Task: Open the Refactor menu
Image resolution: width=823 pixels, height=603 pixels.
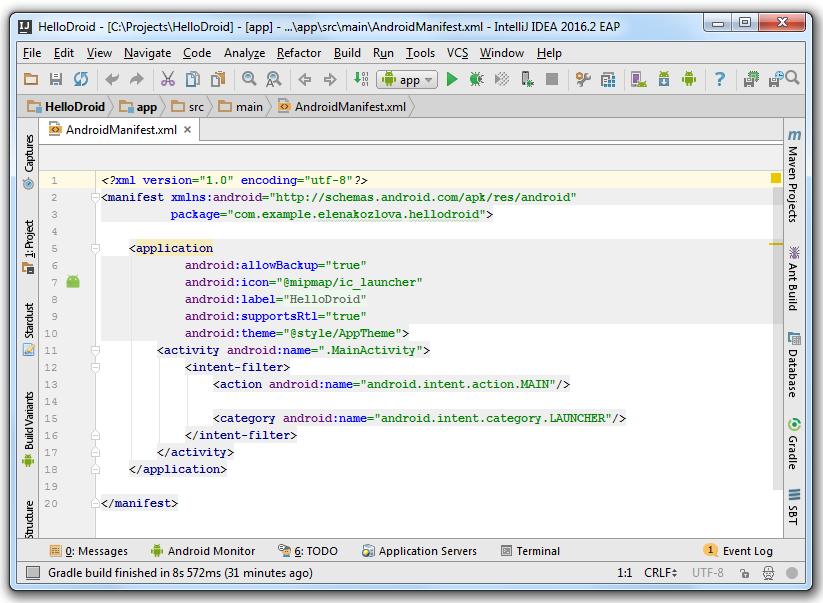Action: [x=299, y=53]
